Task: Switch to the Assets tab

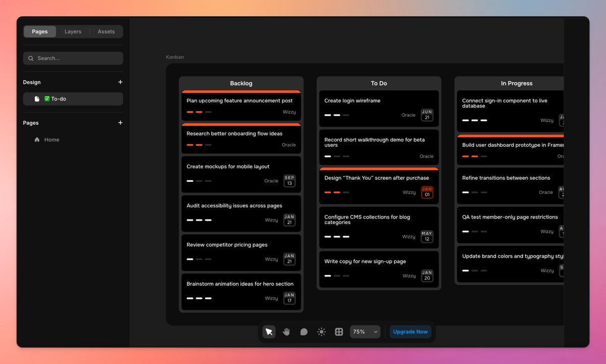Action: click(x=106, y=31)
